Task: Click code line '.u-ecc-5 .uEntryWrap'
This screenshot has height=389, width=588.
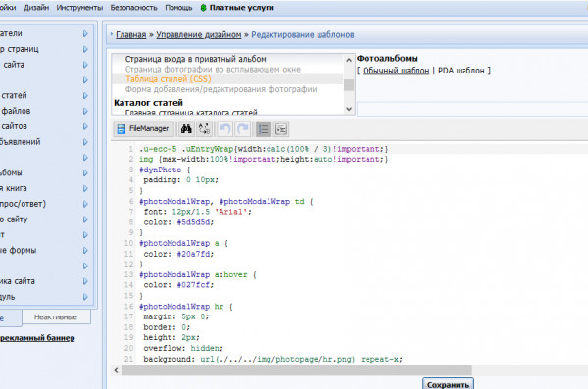Action: (264, 149)
